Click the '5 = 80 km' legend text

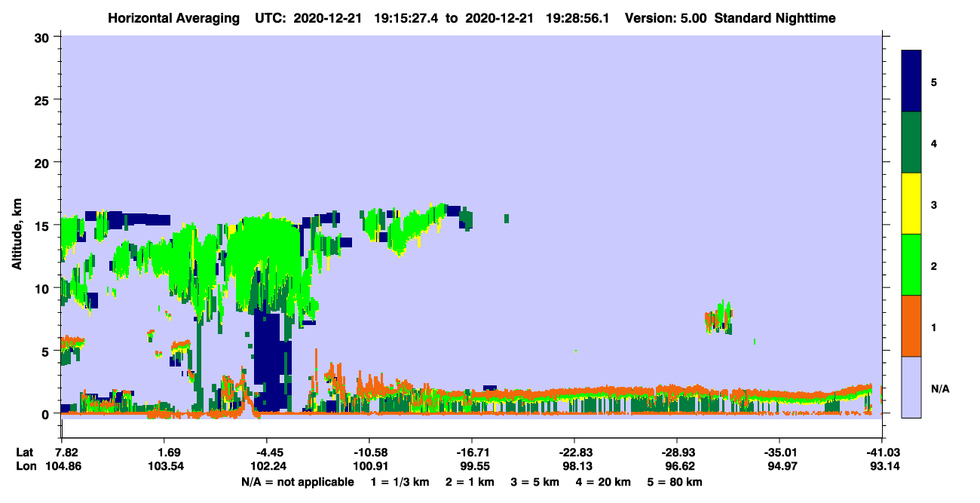(x=675, y=482)
